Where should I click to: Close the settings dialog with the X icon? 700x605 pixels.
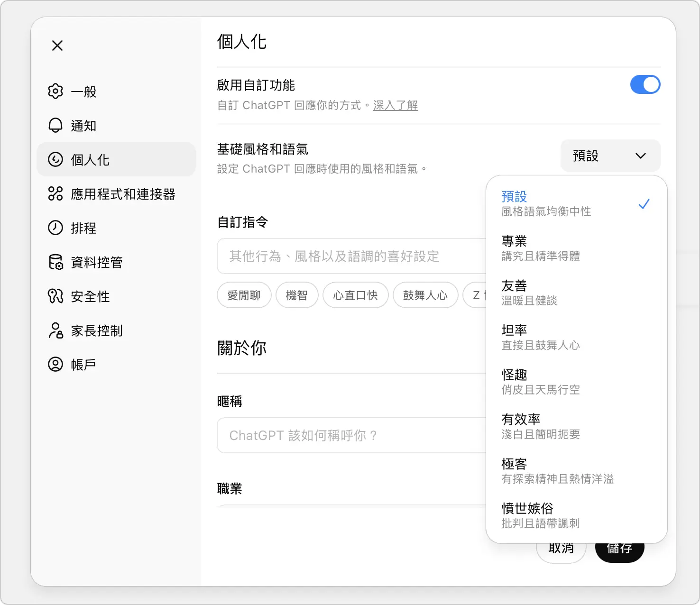(x=57, y=46)
